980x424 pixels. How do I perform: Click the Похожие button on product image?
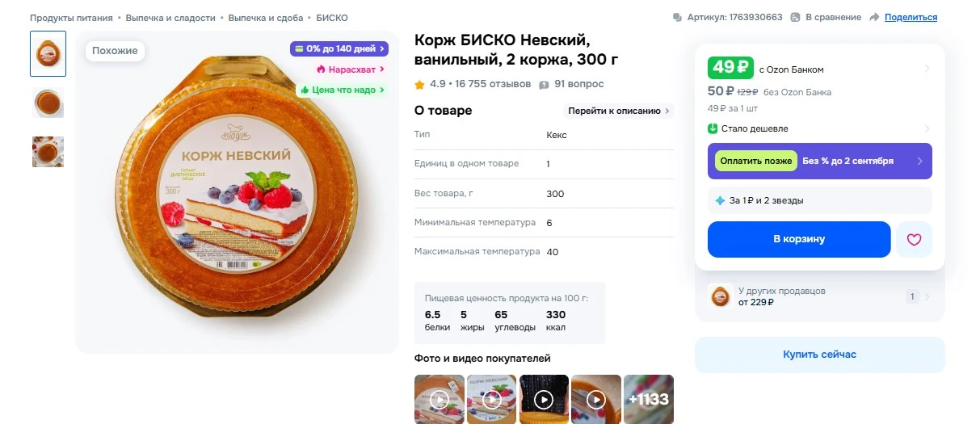115,51
